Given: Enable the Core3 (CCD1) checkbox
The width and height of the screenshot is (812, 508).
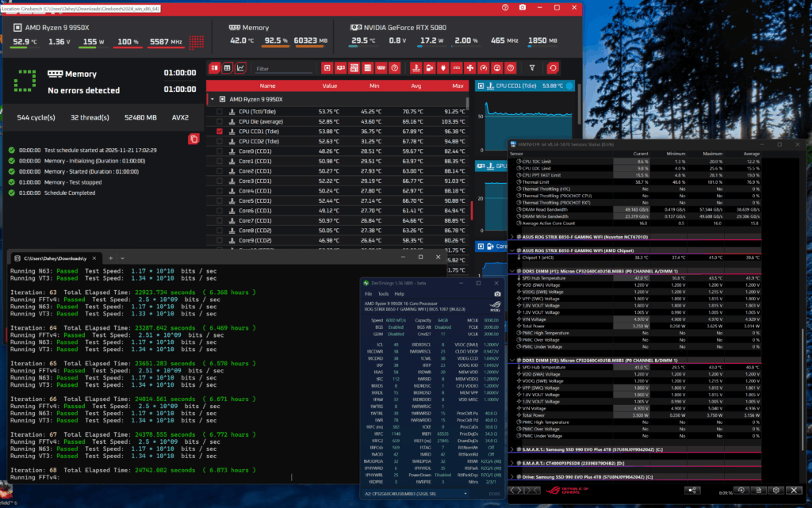Looking at the screenshot, I should (x=220, y=181).
